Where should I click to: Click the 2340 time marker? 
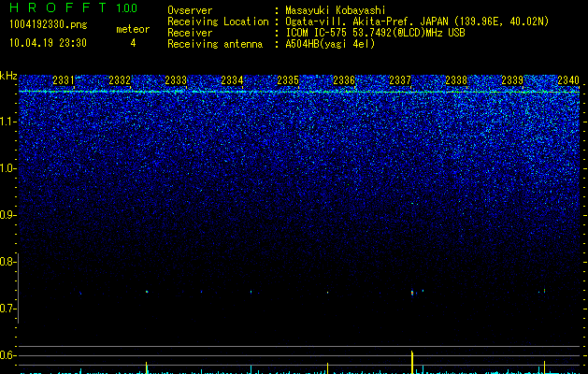[x=568, y=80]
